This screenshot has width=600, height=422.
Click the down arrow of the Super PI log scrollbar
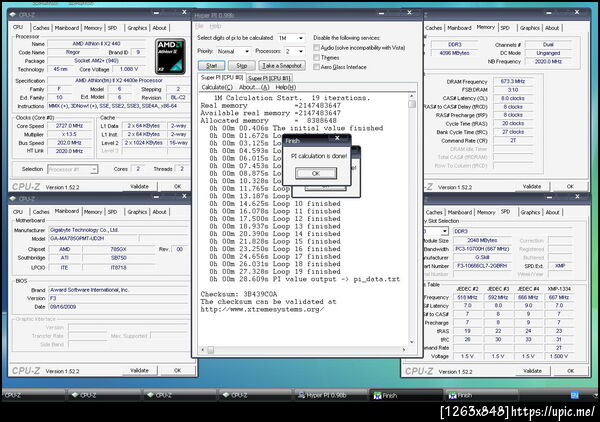[412, 342]
